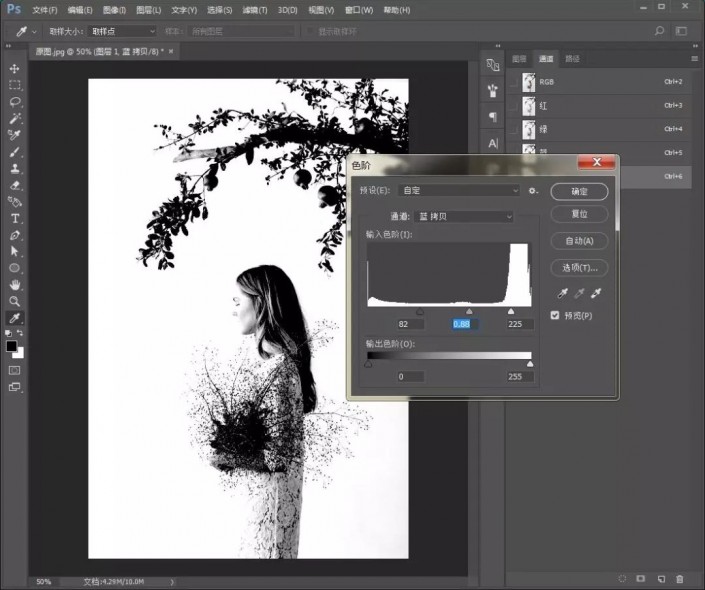The width and height of the screenshot is (705, 590).
Task: Click the 确定 button in Levels
Action: pyautogui.click(x=579, y=190)
